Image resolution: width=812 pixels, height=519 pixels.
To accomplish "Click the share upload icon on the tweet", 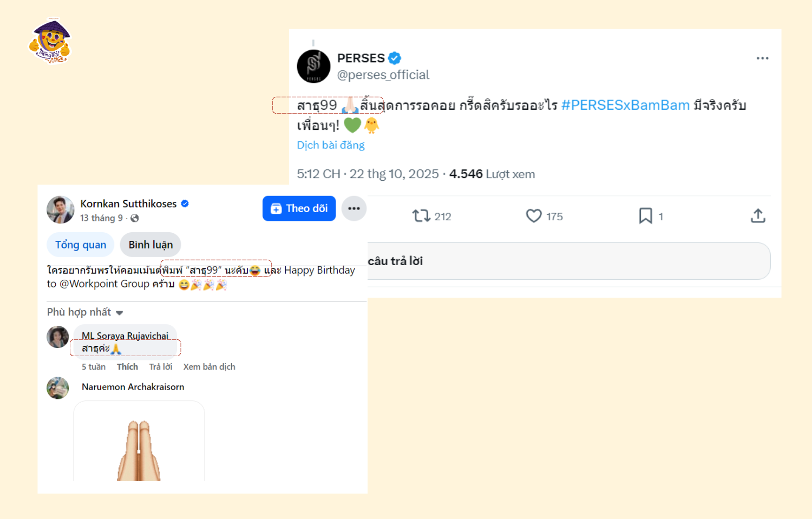I will point(758,216).
